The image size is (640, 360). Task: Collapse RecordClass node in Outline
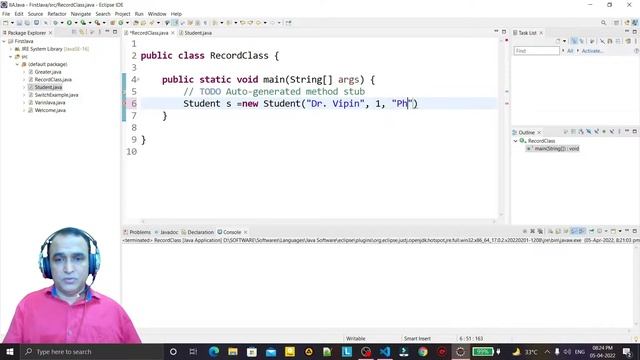pos(516,141)
